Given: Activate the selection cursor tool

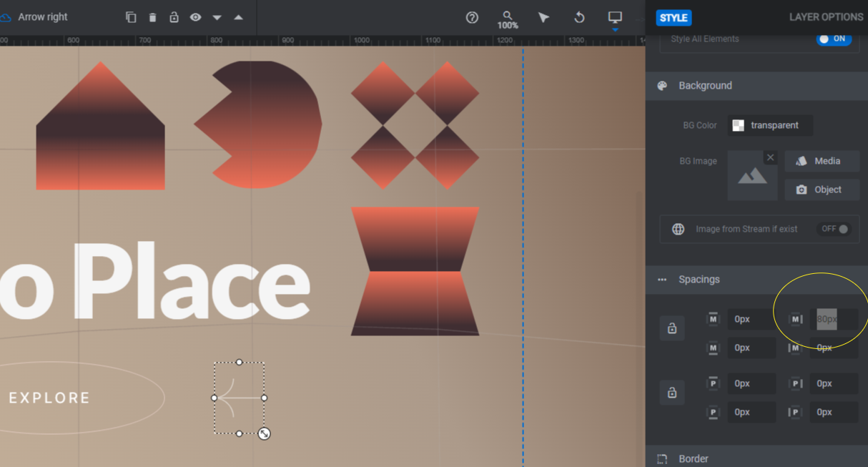Looking at the screenshot, I should [x=543, y=17].
